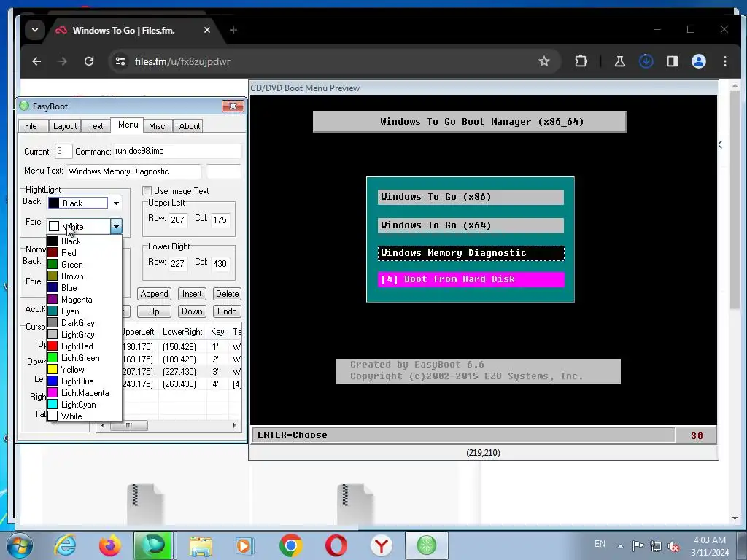Image resolution: width=747 pixels, height=560 pixels.
Task: Click the browser address bar URL
Action: 182,61
